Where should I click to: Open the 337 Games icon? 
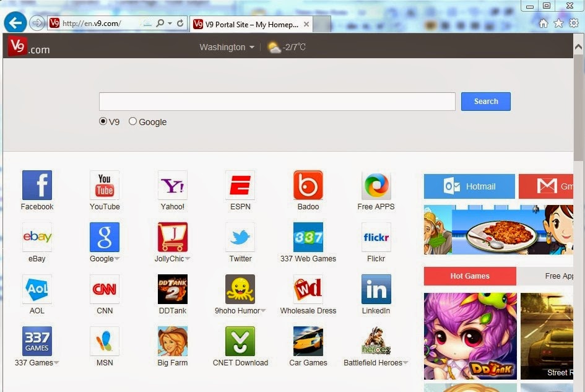click(x=37, y=341)
